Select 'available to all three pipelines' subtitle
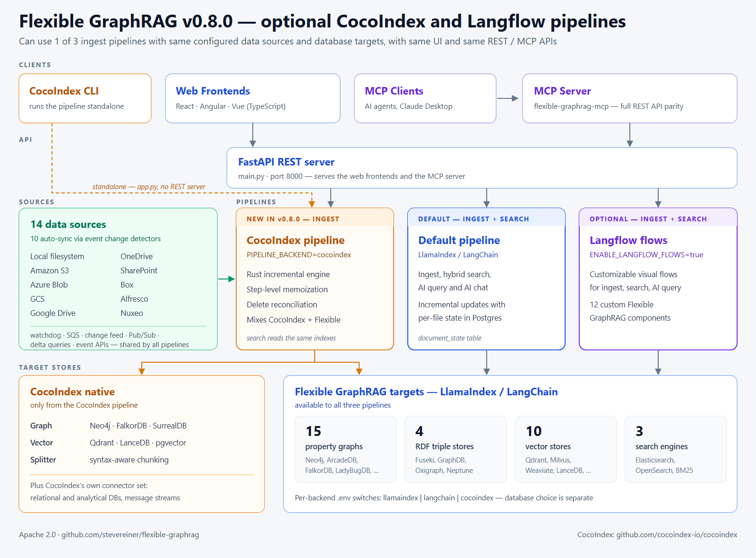This screenshot has width=756, height=558. (x=343, y=405)
